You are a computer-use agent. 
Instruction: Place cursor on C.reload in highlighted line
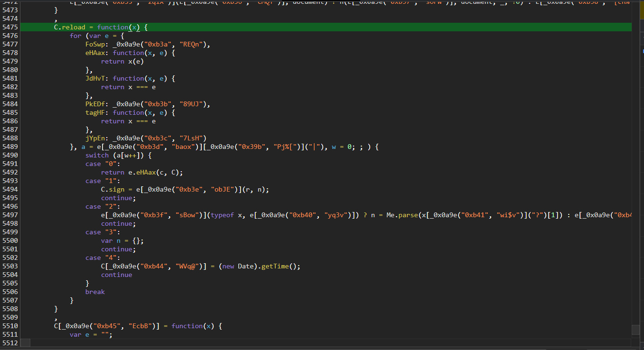69,27
